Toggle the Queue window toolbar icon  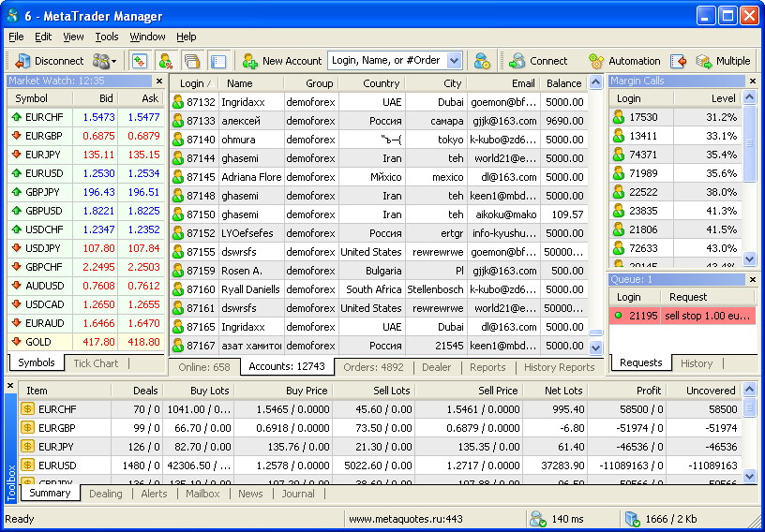click(x=192, y=61)
